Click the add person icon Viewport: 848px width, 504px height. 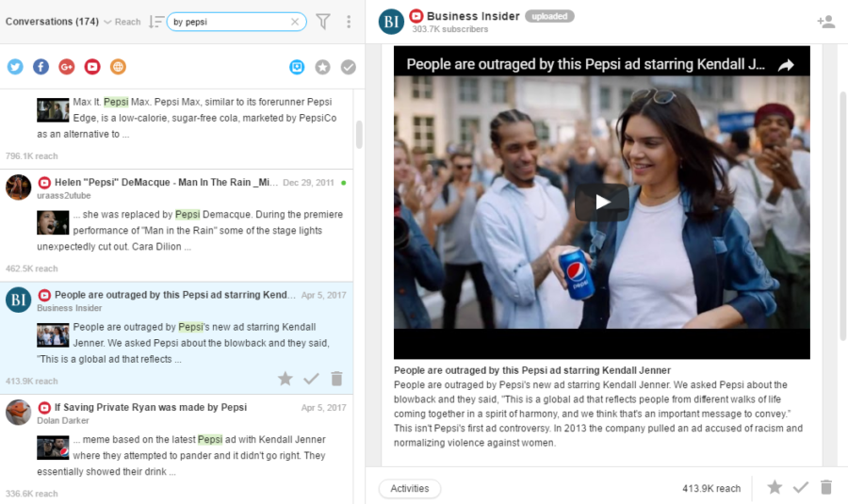click(x=826, y=22)
